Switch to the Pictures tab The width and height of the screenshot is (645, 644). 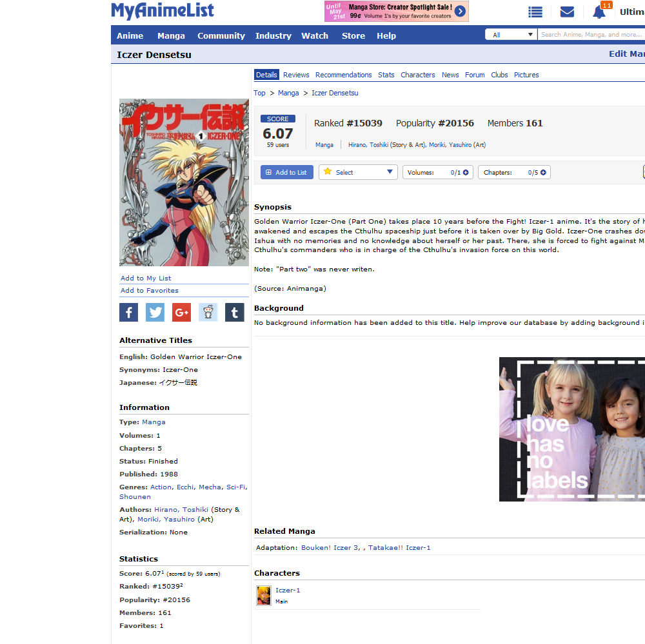tap(526, 75)
